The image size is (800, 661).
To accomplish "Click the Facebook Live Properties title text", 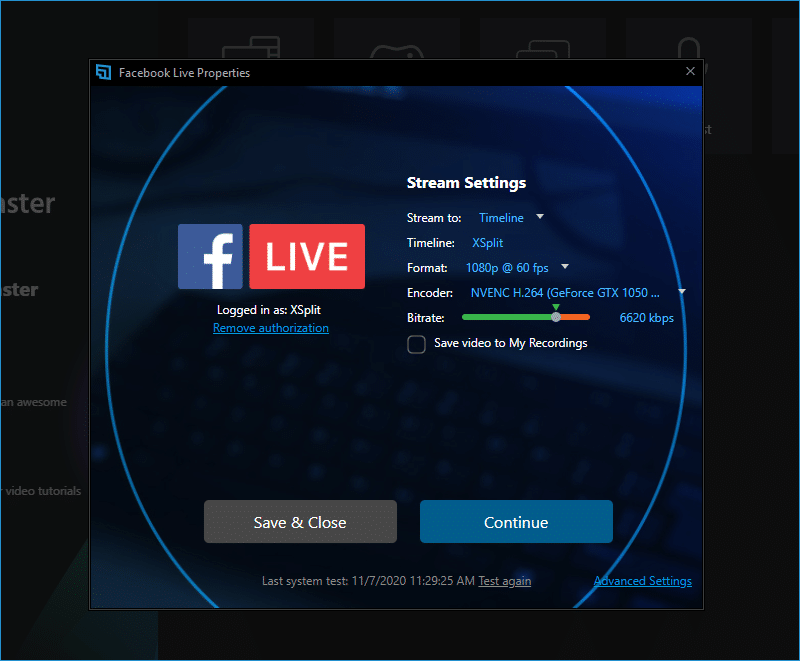I will pyautogui.click(x=184, y=73).
